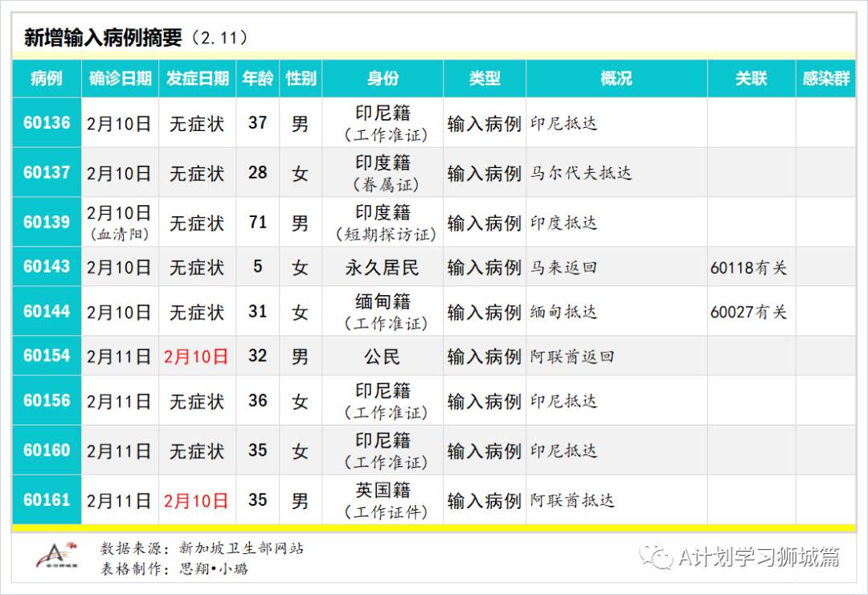This screenshot has height=595, width=868.
Task: Click the 血清阳 note under case 60139
Action: click(119, 234)
